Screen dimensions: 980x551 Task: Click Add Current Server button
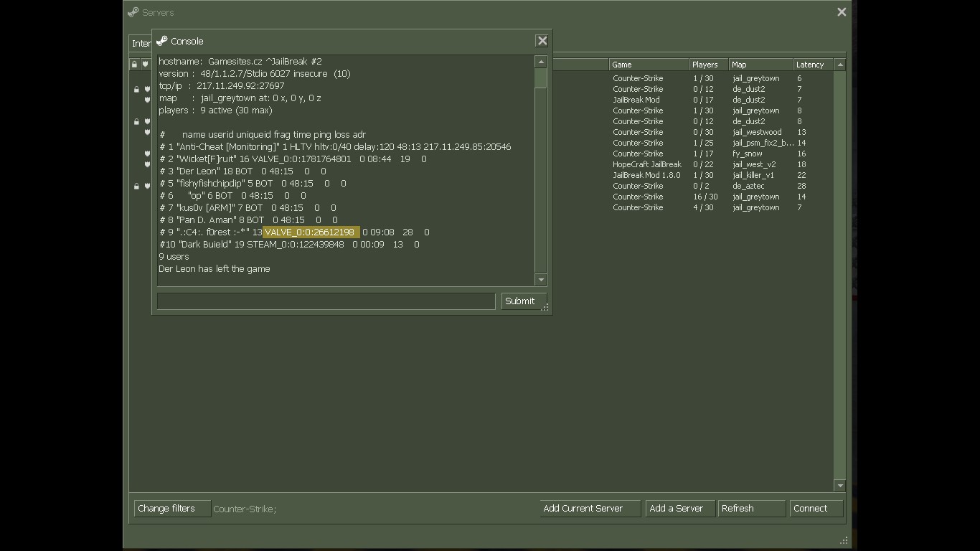(x=590, y=509)
